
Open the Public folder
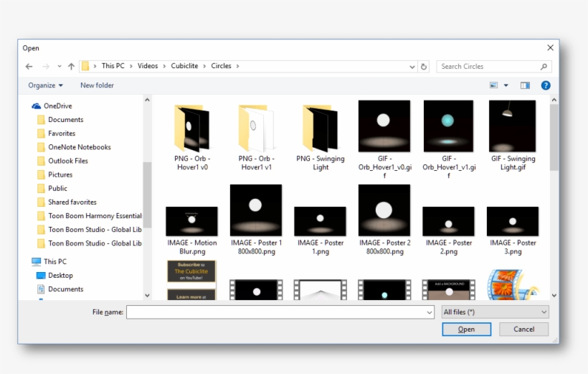57,188
